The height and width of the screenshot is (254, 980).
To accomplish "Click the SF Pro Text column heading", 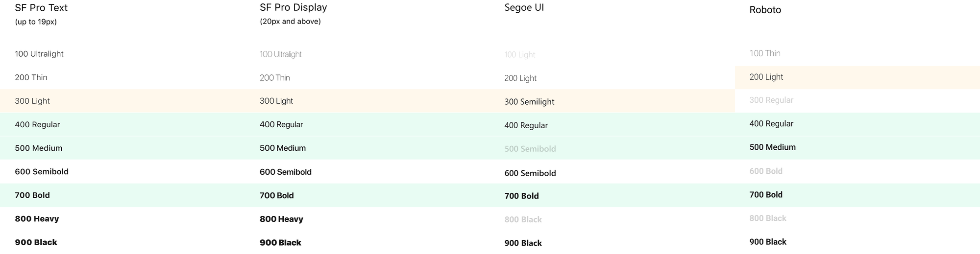I will 41,8.
